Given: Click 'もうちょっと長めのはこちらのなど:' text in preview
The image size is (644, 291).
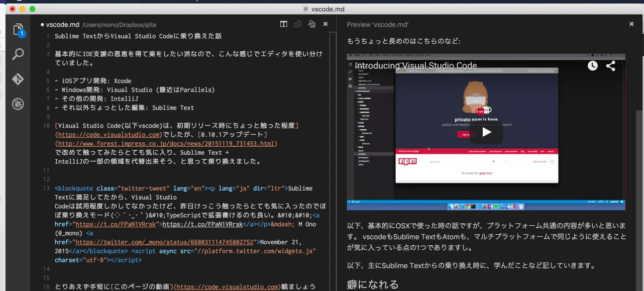Looking at the screenshot, I should 404,41.
